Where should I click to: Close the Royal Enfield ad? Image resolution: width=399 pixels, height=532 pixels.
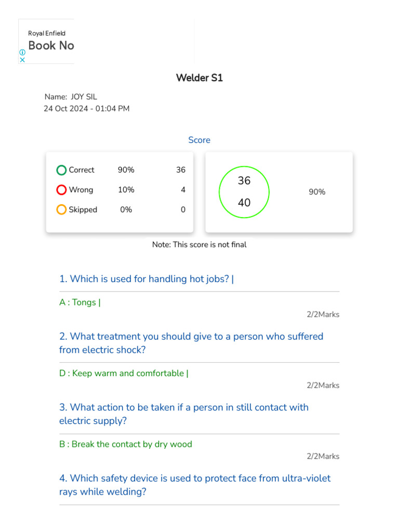22,60
